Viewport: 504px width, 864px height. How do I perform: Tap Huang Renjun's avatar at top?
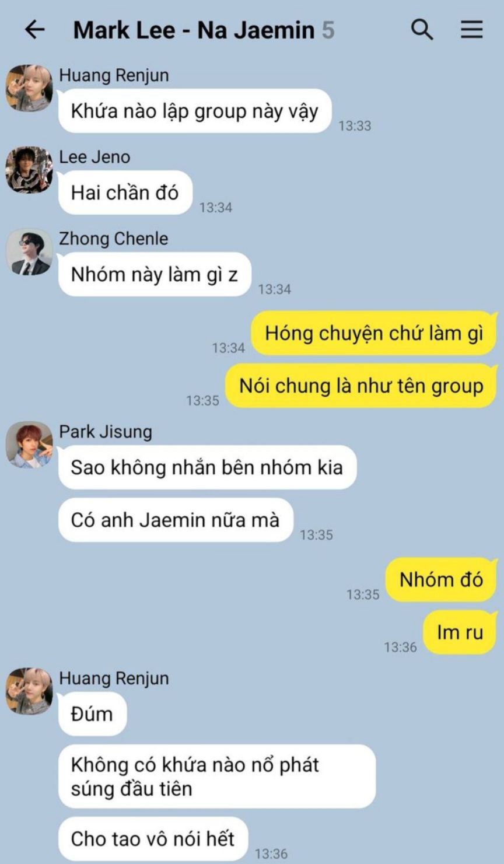click(x=29, y=88)
